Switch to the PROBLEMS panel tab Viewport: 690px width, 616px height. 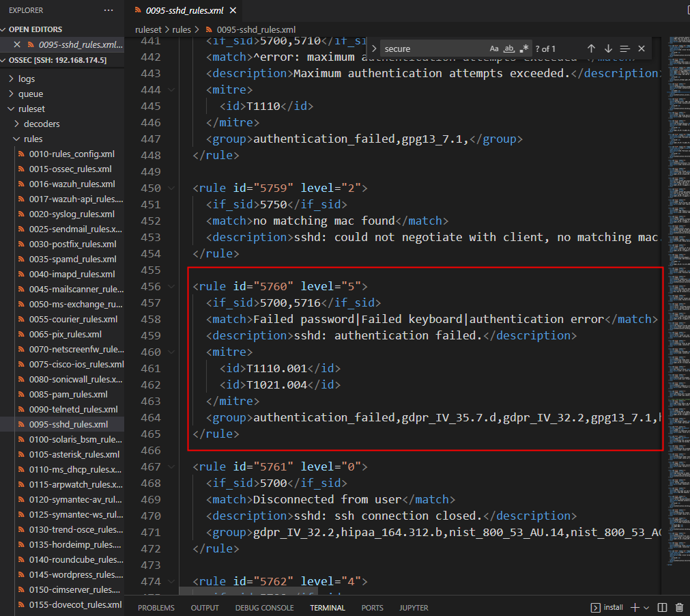pyautogui.click(x=156, y=608)
